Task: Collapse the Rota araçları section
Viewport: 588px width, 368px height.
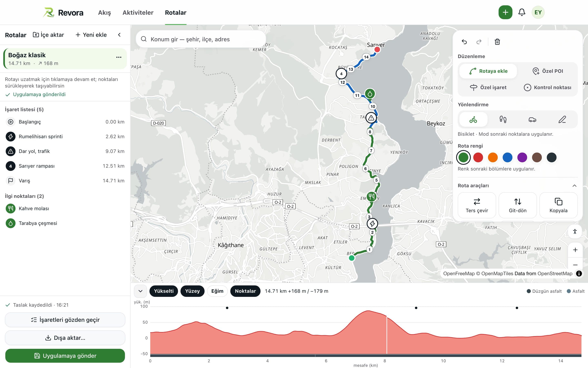Action: [x=574, y=186]
